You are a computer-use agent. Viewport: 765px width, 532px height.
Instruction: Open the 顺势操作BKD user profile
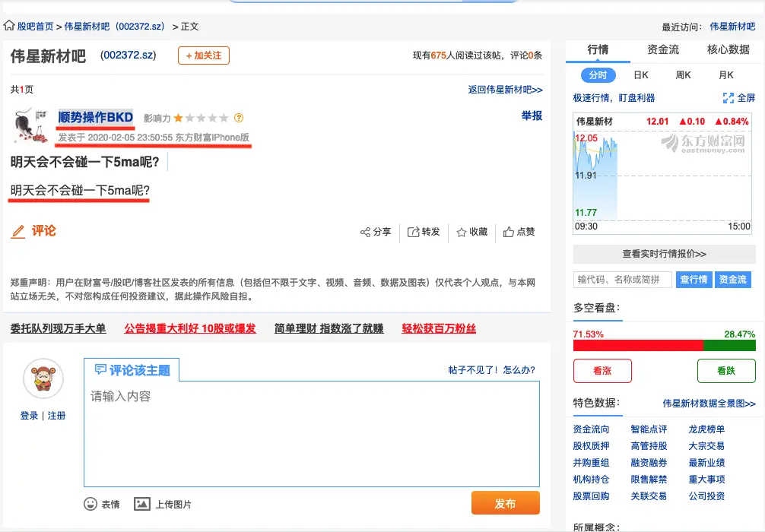point(96,118)
